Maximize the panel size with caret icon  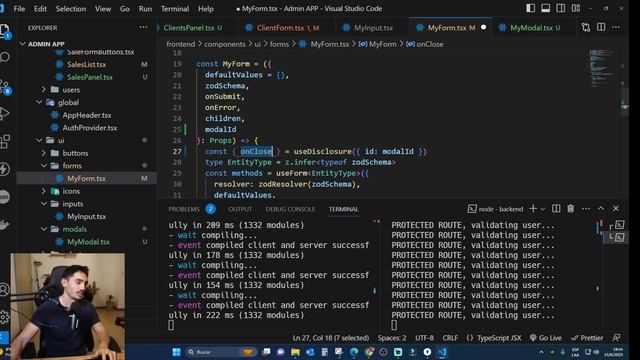[x=600, y=209]
